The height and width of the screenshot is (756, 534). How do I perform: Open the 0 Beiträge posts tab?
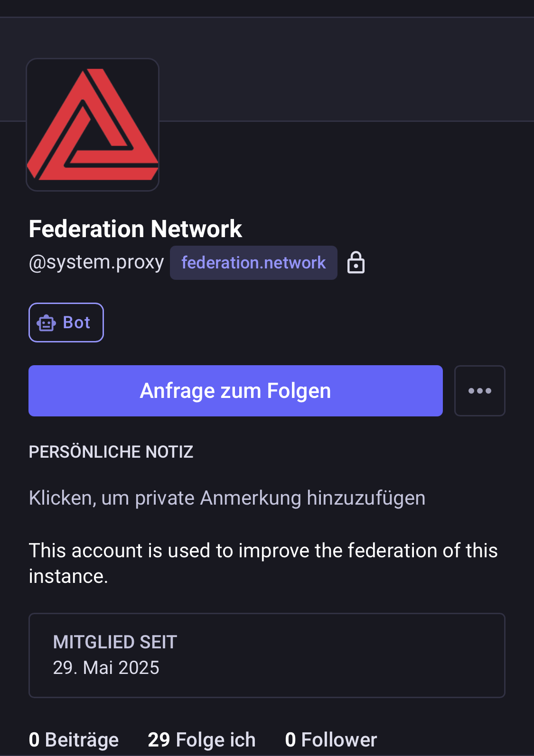(x=74, y=739)
